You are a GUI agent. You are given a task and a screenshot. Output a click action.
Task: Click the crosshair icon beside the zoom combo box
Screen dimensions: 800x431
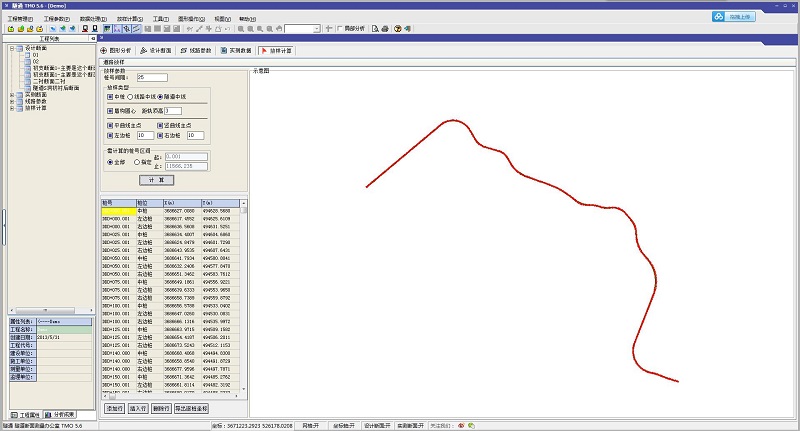click(329, 29)
